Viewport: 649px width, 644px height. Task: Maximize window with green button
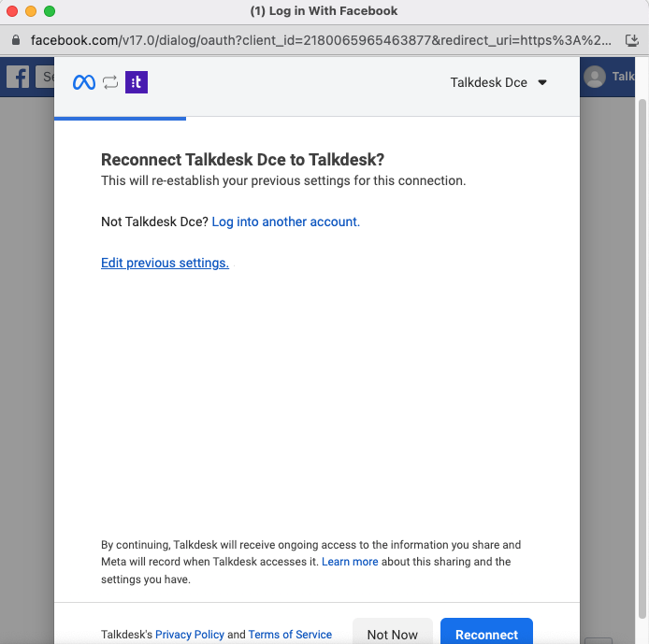50,11
